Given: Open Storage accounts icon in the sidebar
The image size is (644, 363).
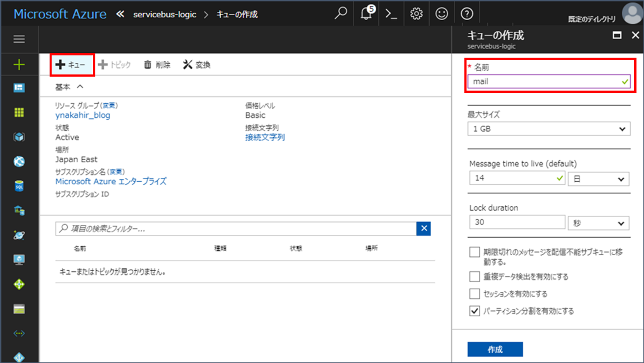Looking at the screenshot, I should [19, 309].
